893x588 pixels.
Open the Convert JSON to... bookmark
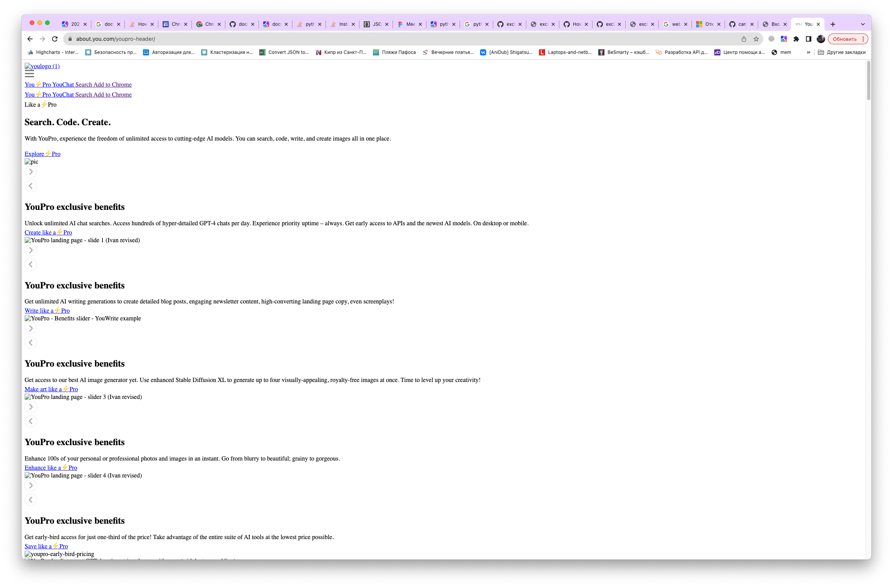pos(284,52)
